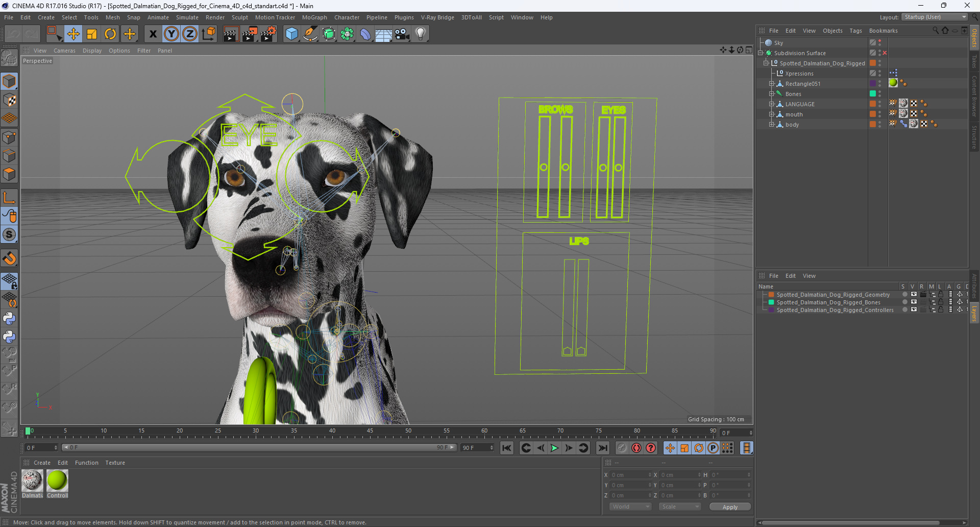Toggle X axis lock
This screenshot has height=527, width=980.
coord(153,34)
